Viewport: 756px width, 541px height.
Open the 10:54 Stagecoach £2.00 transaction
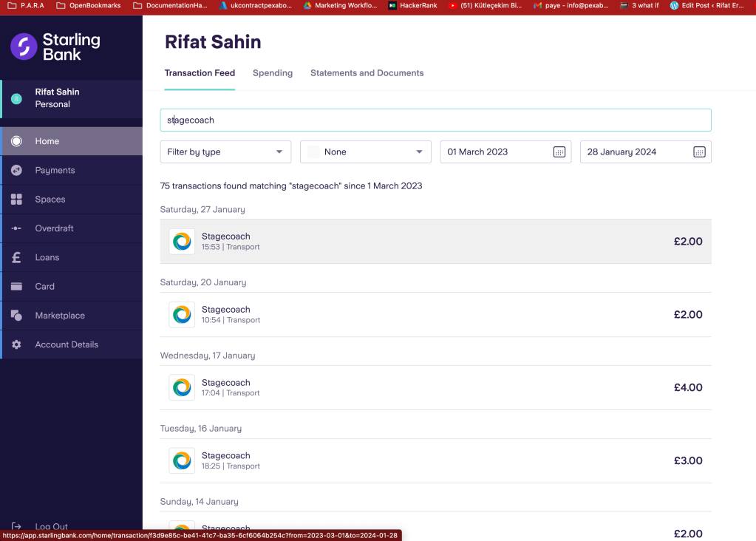click(435, 314)
